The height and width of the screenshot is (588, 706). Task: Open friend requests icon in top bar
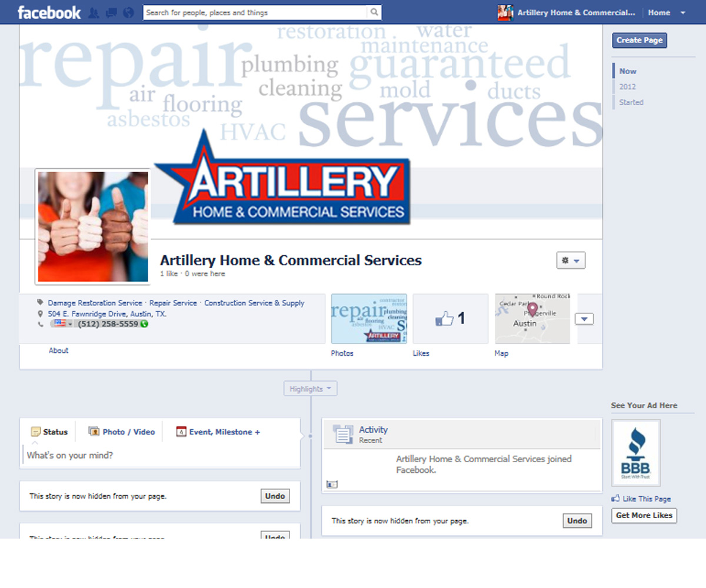(94, 12)
